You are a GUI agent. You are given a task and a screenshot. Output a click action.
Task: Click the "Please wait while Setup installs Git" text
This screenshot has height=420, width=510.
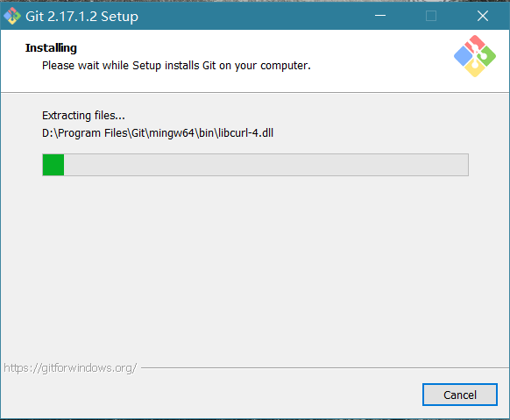tap(176, 66)
